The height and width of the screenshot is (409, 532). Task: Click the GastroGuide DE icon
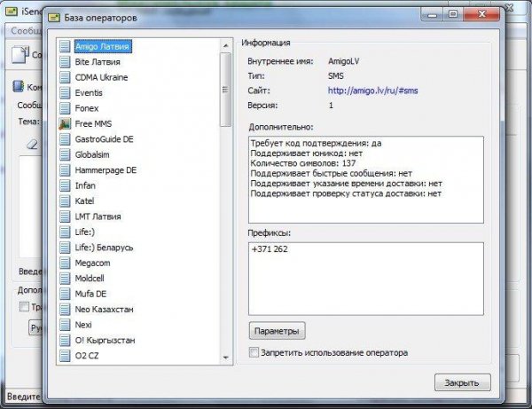pos(65,139)
